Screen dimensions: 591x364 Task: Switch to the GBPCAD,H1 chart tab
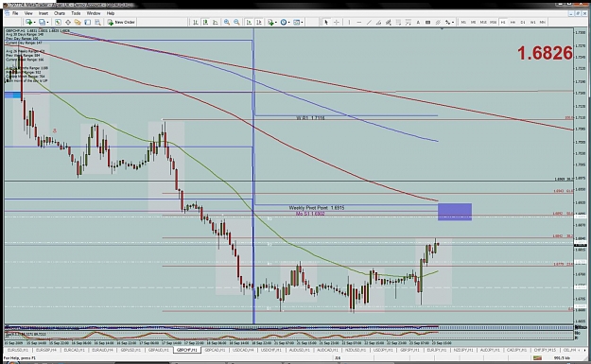tap(215, 350)
